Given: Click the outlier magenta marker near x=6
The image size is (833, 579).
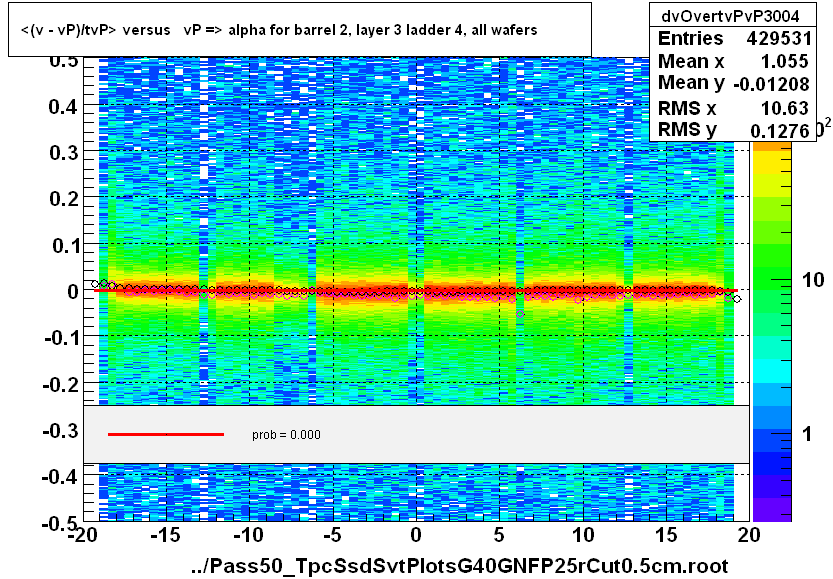Looking at the screenshot, I should (520, 314).
